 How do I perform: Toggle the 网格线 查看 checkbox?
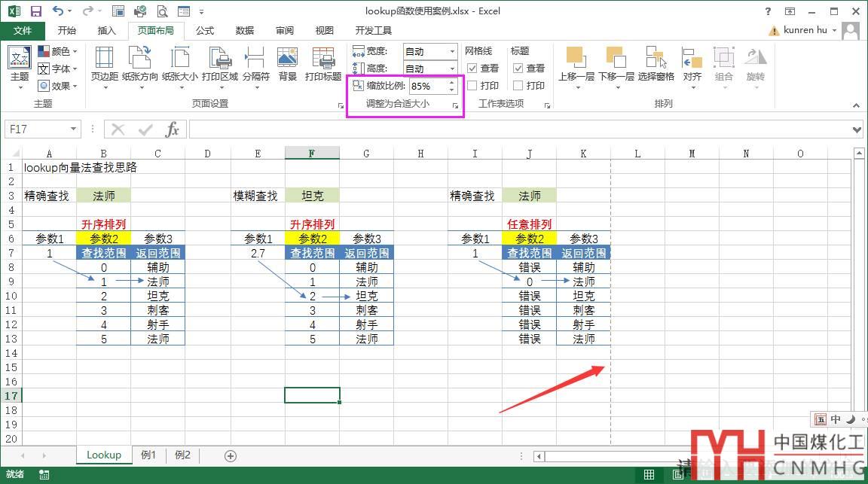[472, 68]
